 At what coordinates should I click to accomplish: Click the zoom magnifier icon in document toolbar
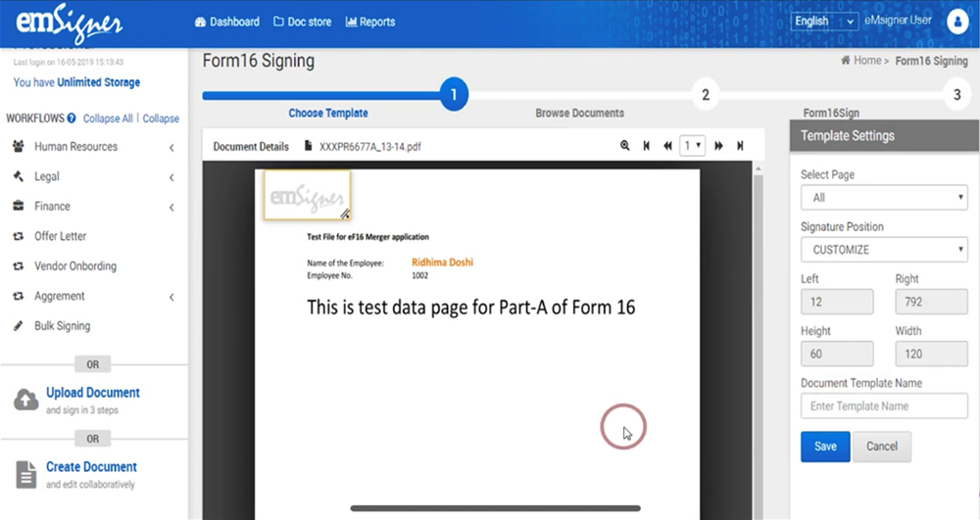pos(625,146)
